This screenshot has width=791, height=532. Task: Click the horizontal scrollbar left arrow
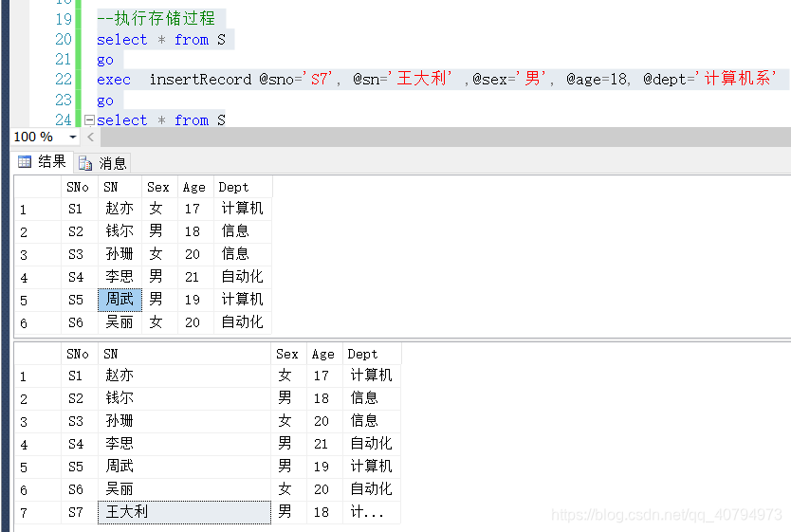(91, 137)
